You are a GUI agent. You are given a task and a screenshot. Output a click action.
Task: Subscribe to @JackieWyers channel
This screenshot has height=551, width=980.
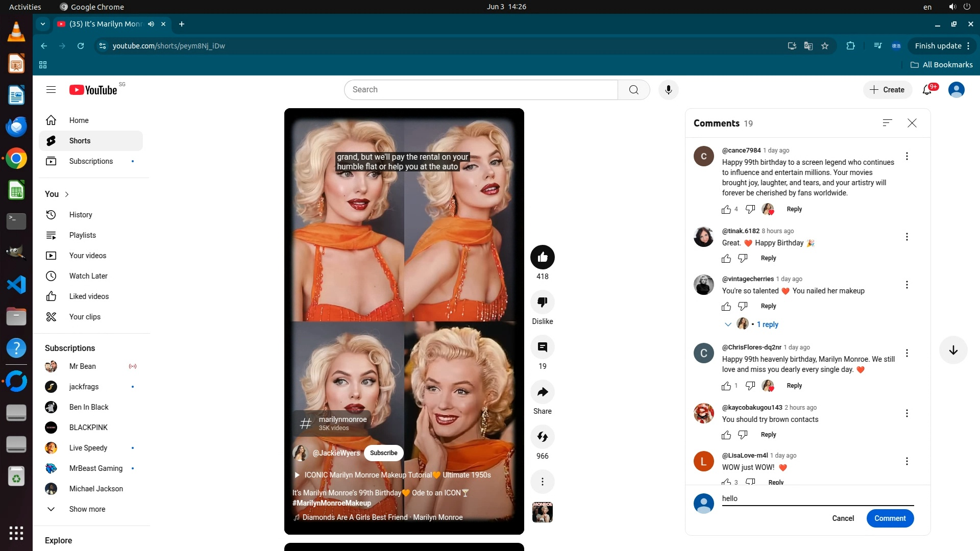coord(383,453)
